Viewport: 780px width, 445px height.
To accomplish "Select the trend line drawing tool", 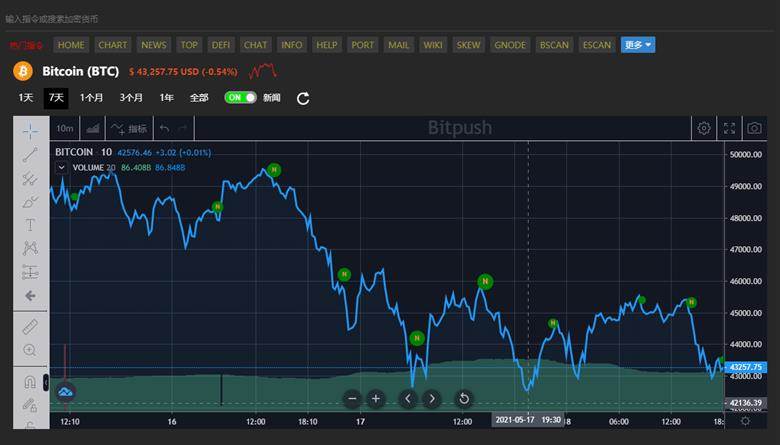I will pyautogui.click(x=30, y=155).
